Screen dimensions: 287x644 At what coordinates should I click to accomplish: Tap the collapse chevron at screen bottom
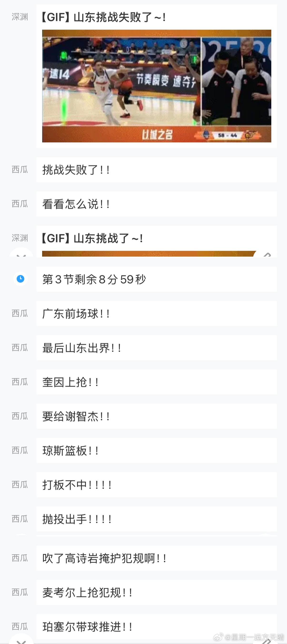coord(21,641)
